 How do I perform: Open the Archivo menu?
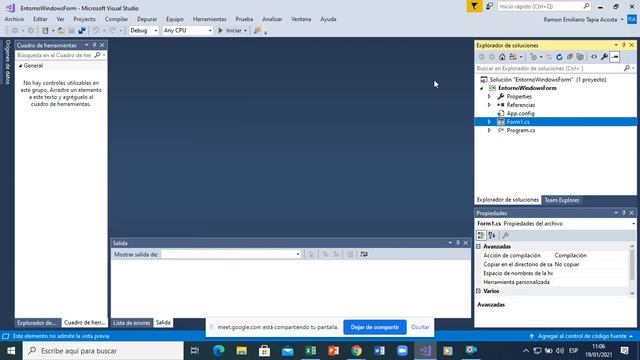[14, 19]
